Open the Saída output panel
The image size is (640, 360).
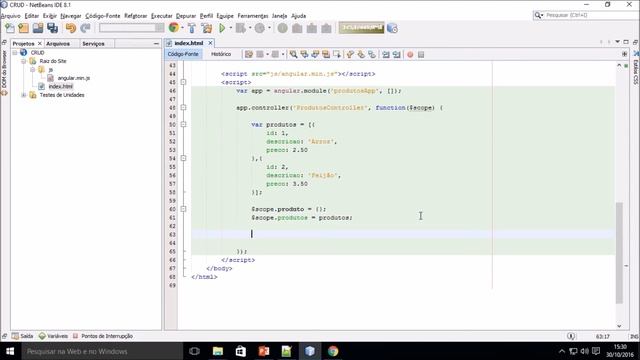click(22, 336)
